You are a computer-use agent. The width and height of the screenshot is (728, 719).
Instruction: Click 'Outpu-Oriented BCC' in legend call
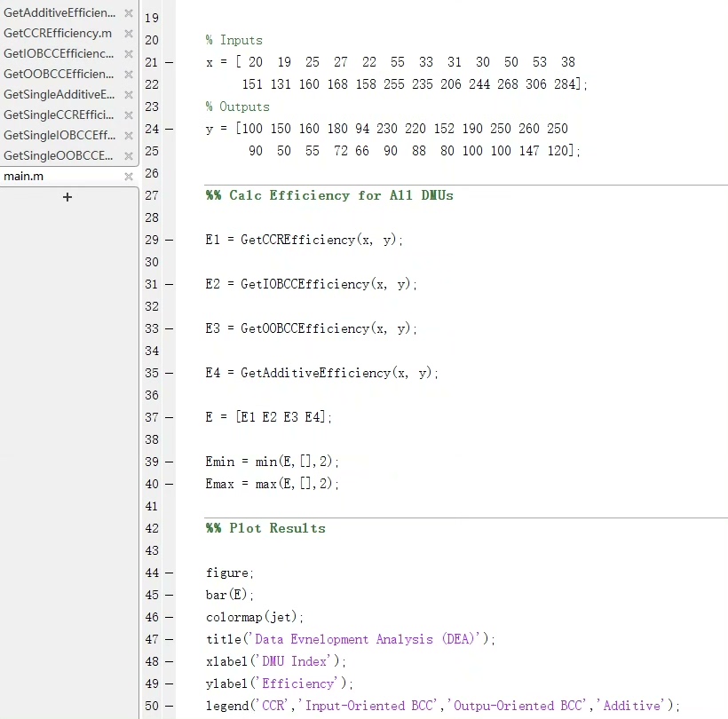(518, 706)
